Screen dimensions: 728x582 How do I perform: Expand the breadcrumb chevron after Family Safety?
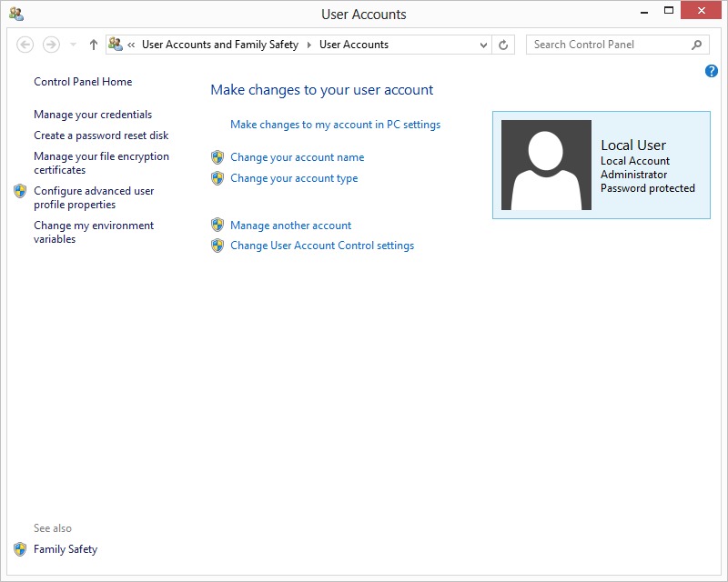[x=308, y=45]
